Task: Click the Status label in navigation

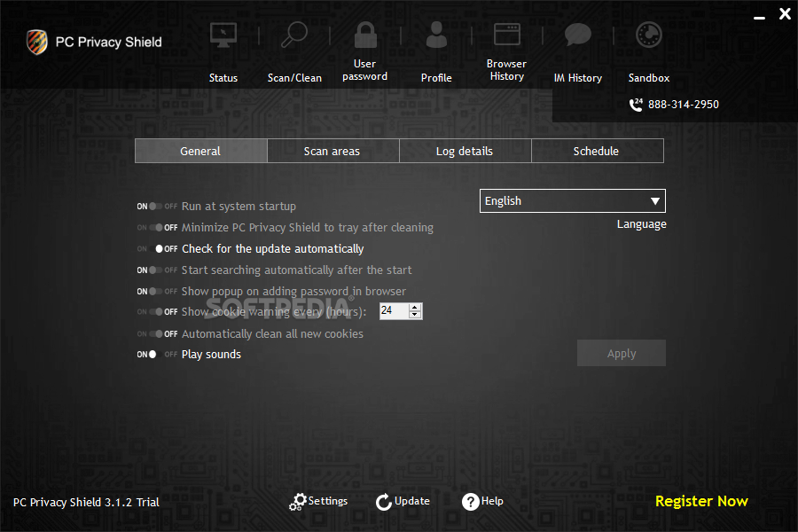Action: [x=223, y=78]
